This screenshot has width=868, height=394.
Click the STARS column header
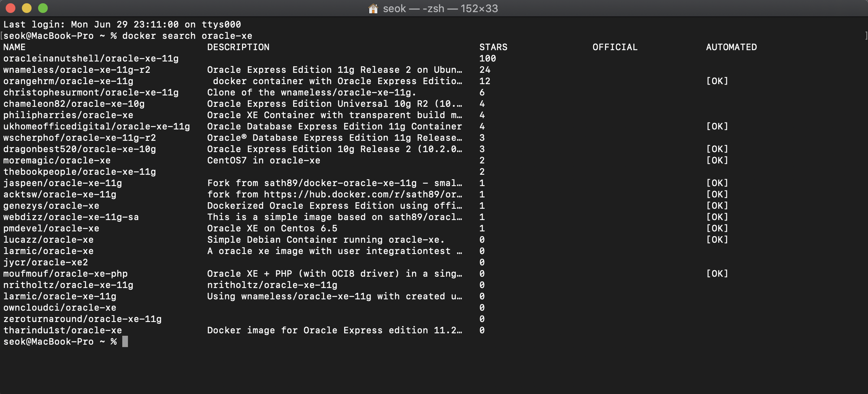tap(494, 47)
